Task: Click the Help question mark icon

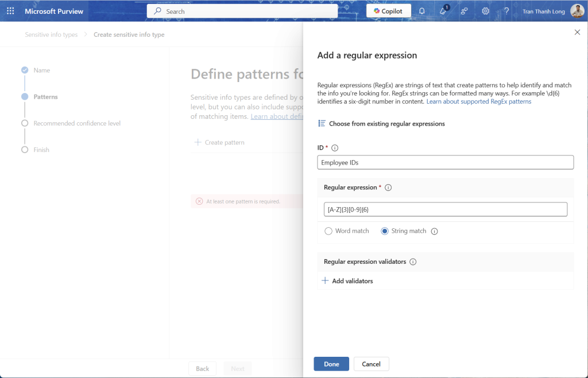Action: (x=506, y=11)
